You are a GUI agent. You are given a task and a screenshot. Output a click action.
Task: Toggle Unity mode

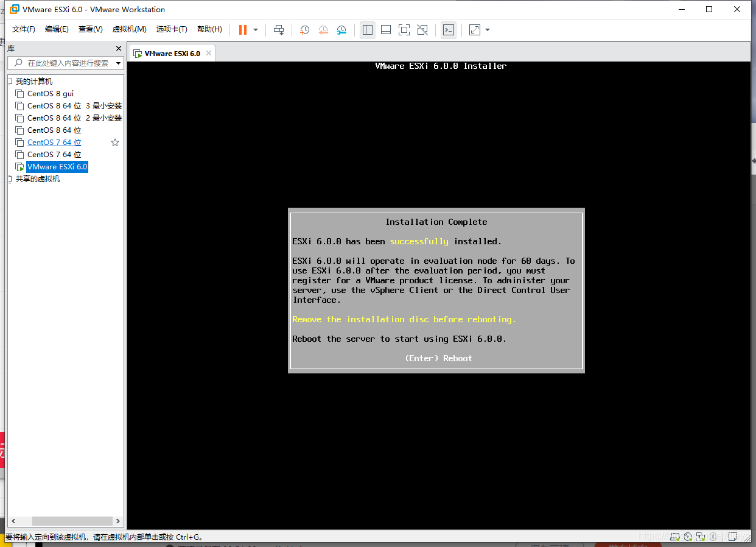[x=423, y=30]
